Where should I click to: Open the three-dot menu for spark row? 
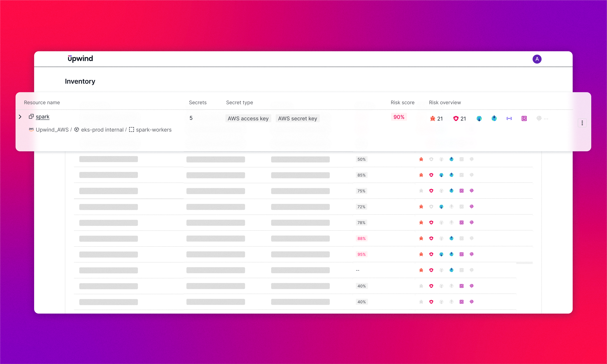(x=582, y=123)
